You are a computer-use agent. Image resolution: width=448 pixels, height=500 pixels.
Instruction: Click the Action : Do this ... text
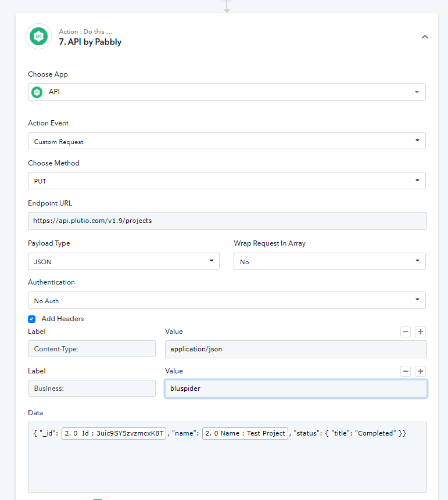tap(85, 31)
